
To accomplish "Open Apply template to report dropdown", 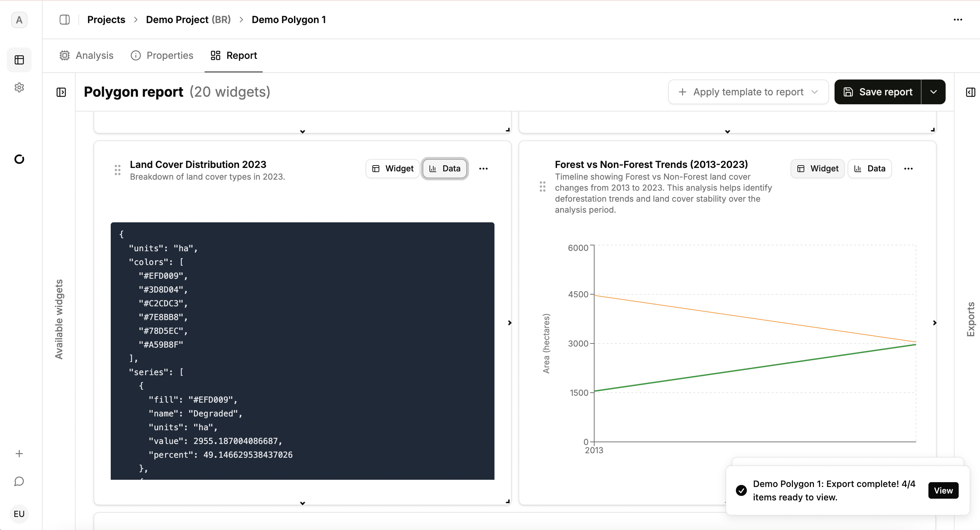I will [x=748, y=92].
